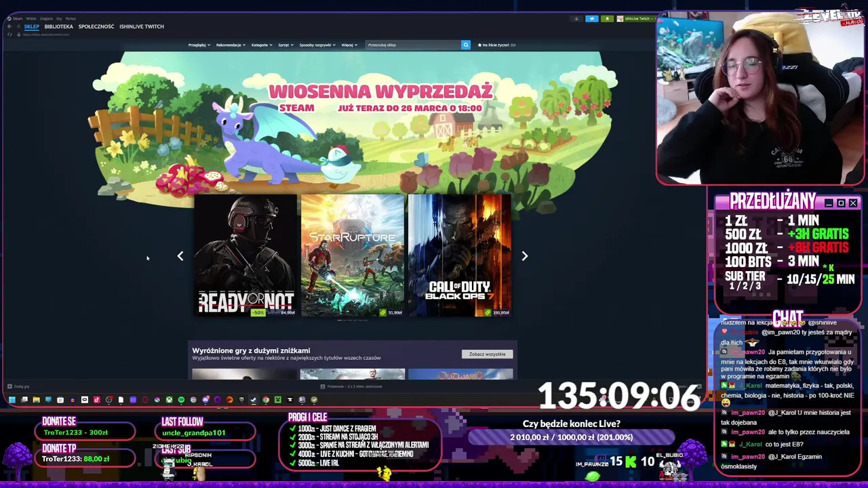Expand the Sposoby rozgrywki dropdown
This screenshot has width=868, height=488.
point(317,45)
